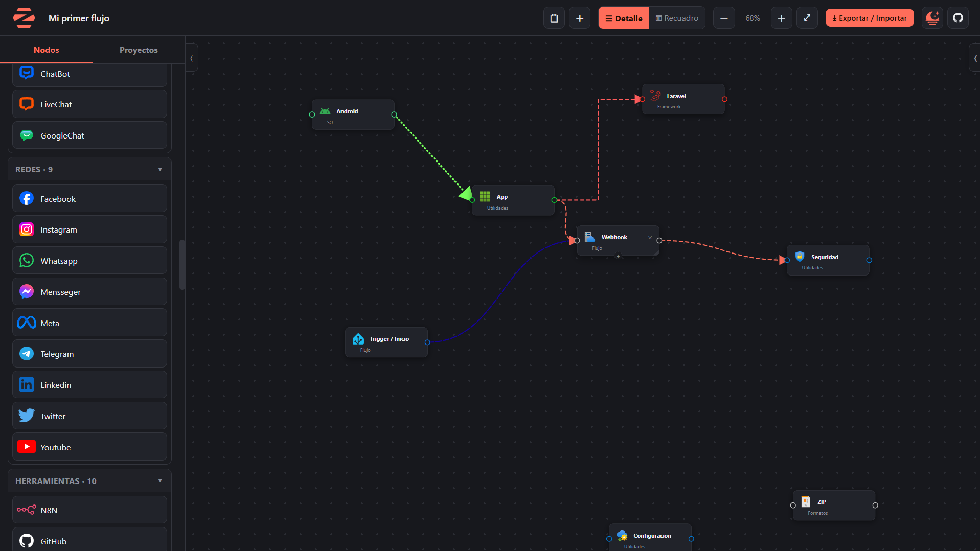
Task: Select the Proyectos tab
Action: (x=139, y=50)
